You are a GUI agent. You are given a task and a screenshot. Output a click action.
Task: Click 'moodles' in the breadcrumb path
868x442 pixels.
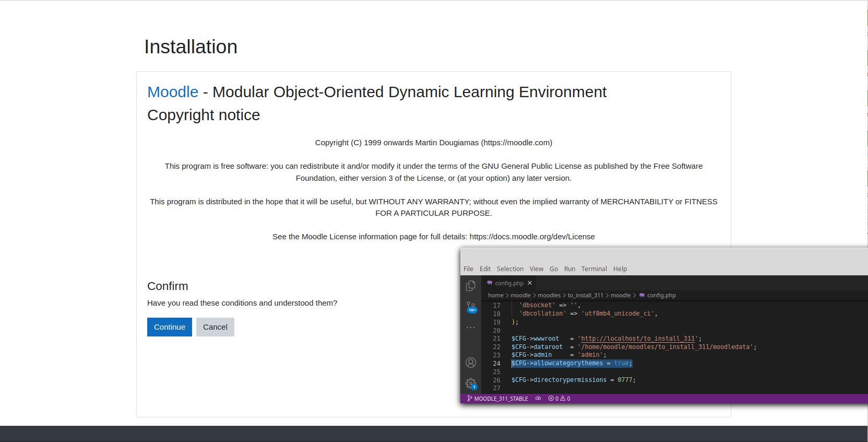(x=549, y=296)
